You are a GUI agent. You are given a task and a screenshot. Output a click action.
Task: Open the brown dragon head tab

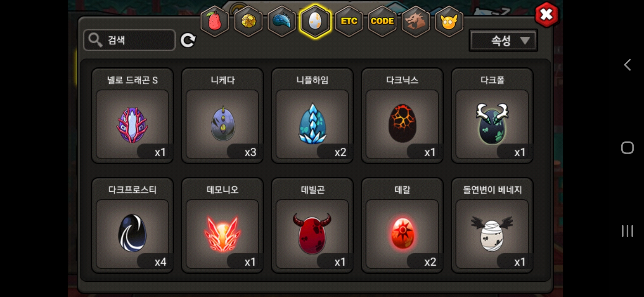click(416, 21)
